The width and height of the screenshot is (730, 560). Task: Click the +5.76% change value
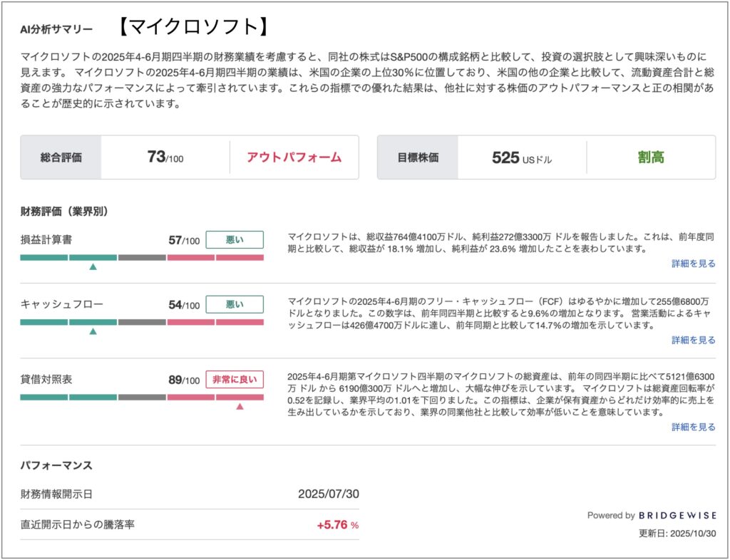[337, 525]
